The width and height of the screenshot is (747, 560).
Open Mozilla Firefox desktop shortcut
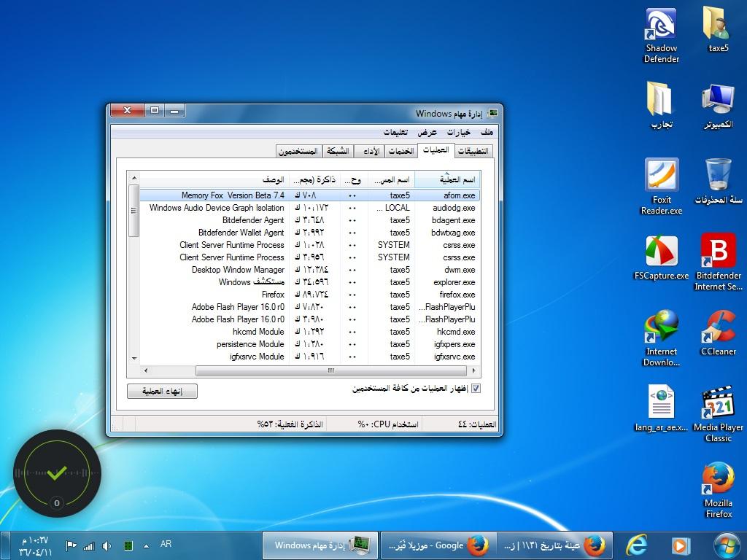coord(718,489)
